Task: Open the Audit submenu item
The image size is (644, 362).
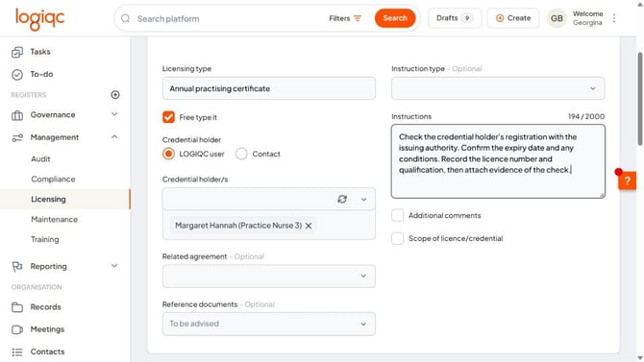Action: click(x=40, y=158)
